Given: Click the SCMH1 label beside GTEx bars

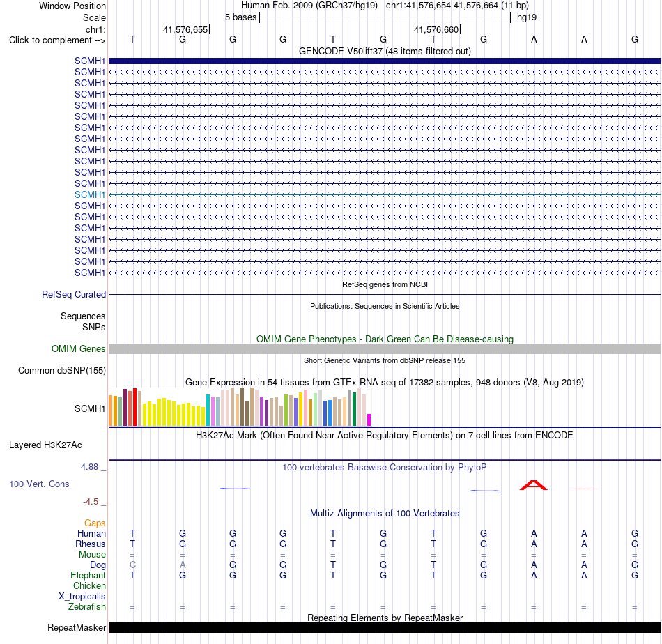Looking at the screenshot, I should pyautogui.click(x=89, y=408).
